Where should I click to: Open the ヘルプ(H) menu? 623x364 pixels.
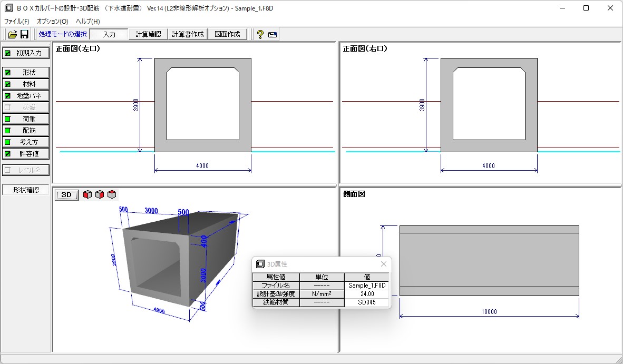88,22
